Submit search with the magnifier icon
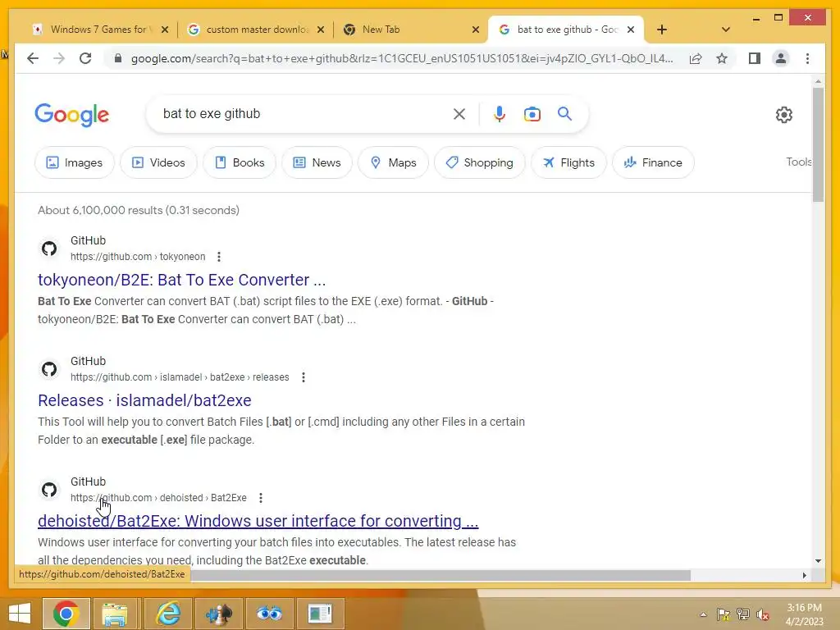The width and height of the screenshot is (840, 630). [x=564, y=113]
